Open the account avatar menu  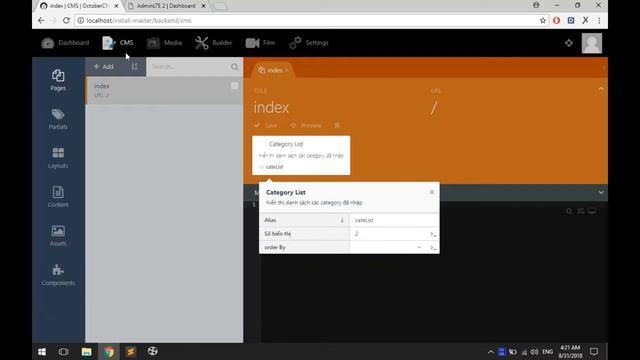tap(591, 43)
